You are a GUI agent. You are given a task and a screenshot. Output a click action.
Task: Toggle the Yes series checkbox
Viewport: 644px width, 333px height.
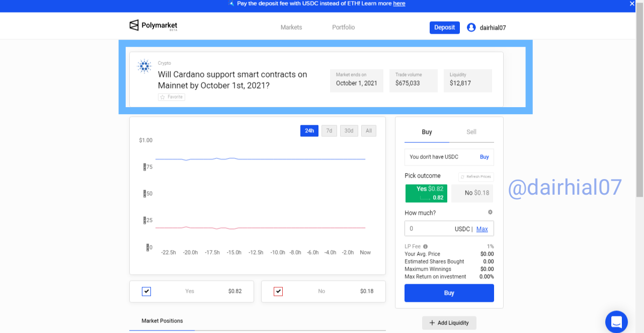click(146, 291)
